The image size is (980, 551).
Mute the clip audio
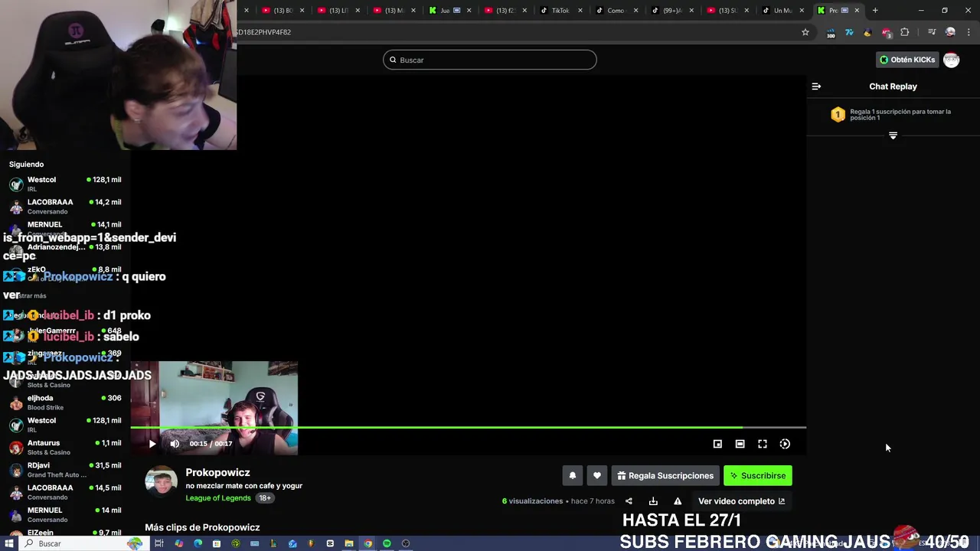coord(175,444)
